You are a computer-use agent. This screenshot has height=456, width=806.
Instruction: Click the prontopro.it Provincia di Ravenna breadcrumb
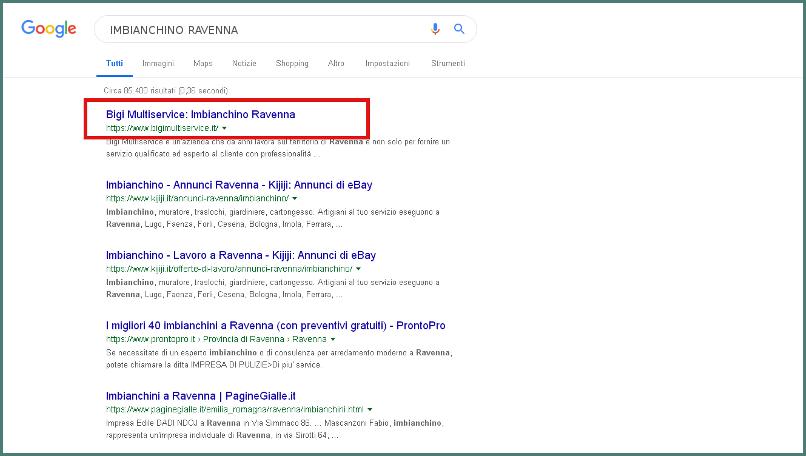click(216, 339)
